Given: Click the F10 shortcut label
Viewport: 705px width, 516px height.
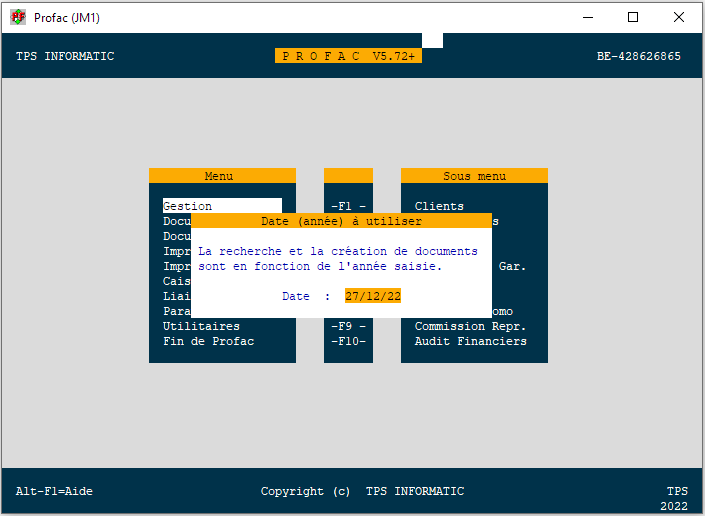Looking at the screenshot, I should pyautogui.click(x=348, y=341).
